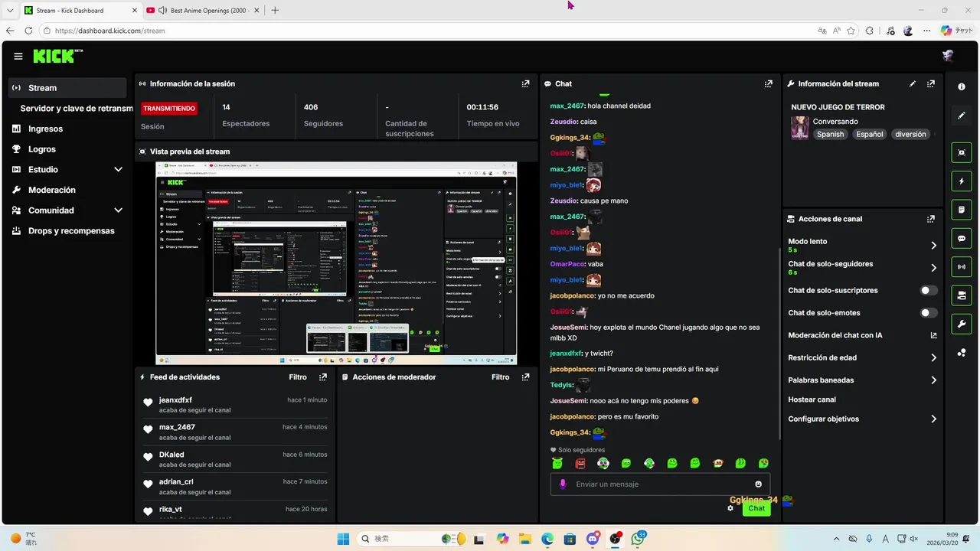
Task: Open the emoji picker in the message box
Action: click(x=759, y=484)
